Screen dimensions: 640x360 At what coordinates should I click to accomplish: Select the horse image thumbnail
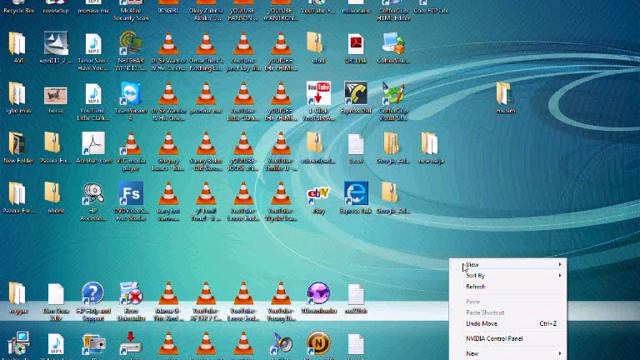[x=56, y=96]
